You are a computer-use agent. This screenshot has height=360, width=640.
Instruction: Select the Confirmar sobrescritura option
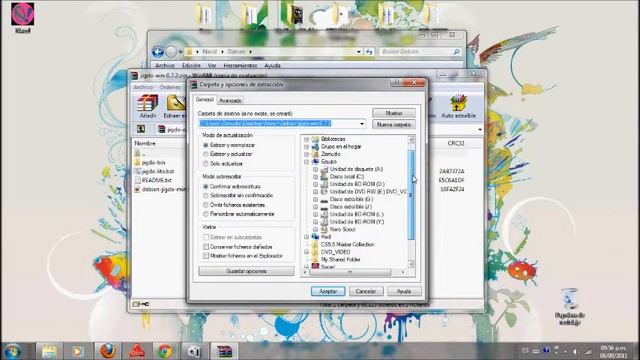point(206,187)
